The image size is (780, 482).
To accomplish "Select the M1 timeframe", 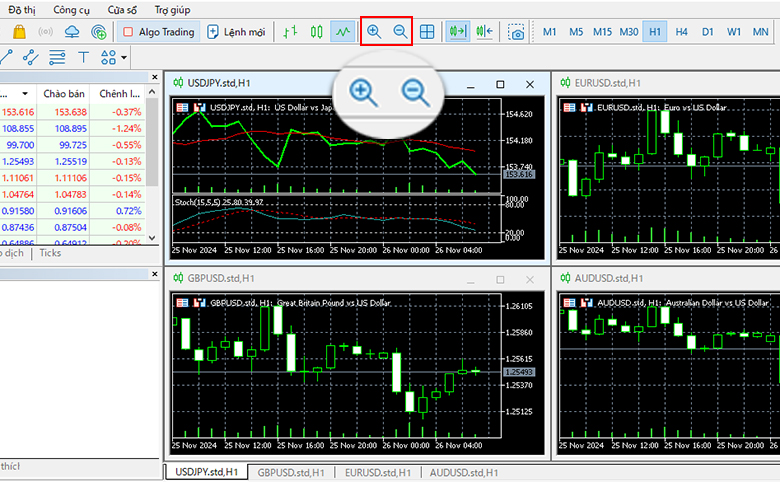I will [x=549, y=32].
